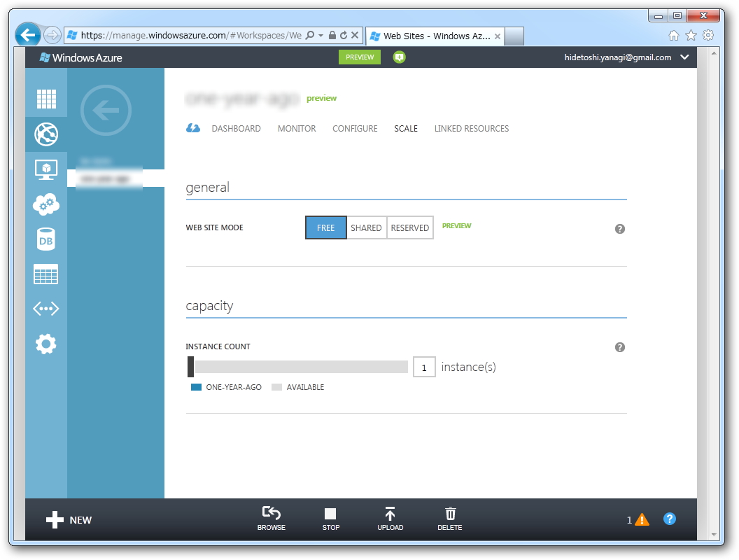This screenshot has width=739, height=560.
Task: Click the instance count slider handle
Action: (191, 367)
